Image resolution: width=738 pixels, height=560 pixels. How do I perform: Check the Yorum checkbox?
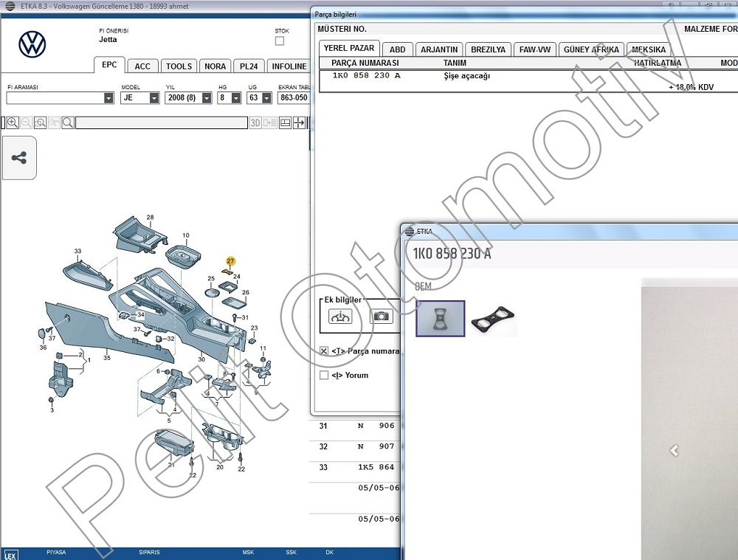coord(324,375)
